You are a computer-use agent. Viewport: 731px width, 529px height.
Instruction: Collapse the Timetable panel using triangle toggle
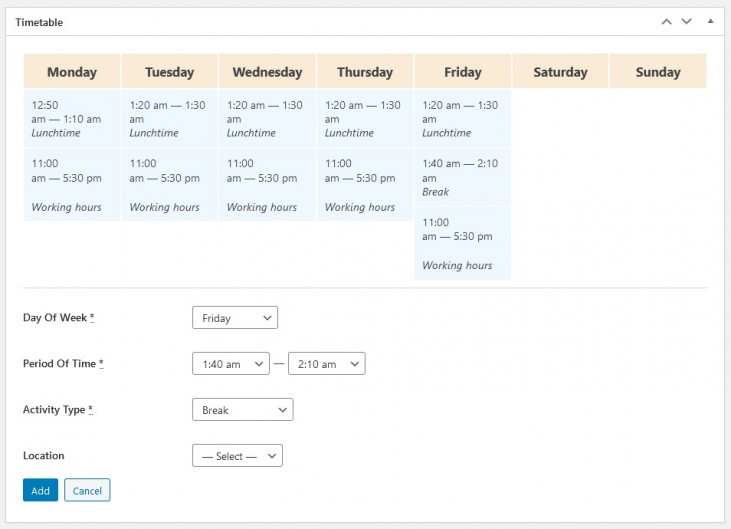coord(710,21)
